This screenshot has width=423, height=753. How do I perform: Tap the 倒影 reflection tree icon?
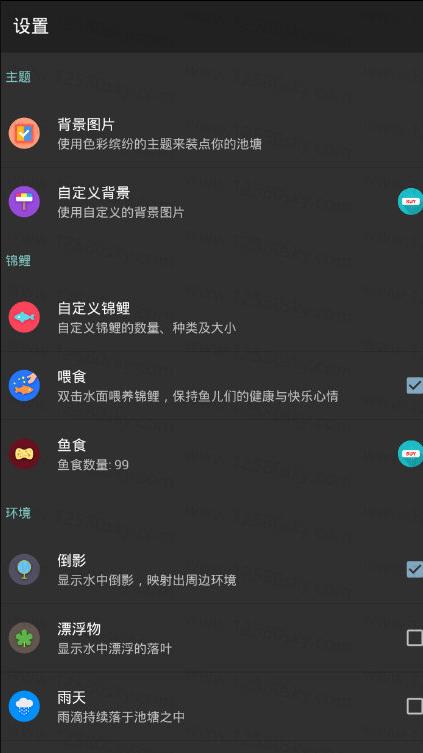pyautogui.click(x=24, y=569)
